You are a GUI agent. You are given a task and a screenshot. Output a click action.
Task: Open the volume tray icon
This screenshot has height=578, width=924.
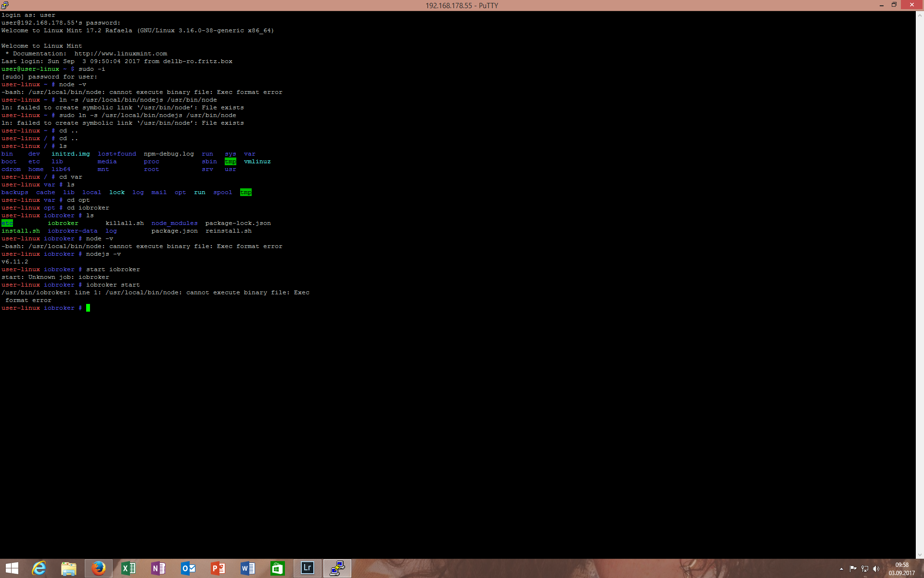click(876, 569)
